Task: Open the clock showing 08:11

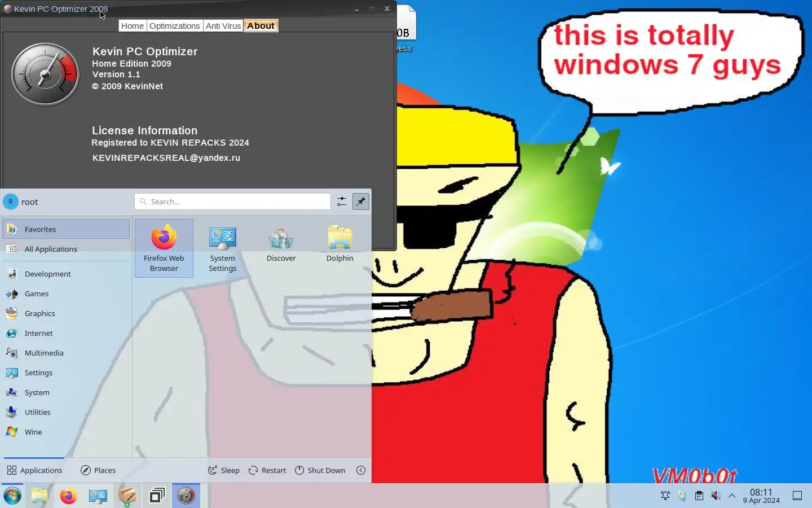Action: point(761,496)
